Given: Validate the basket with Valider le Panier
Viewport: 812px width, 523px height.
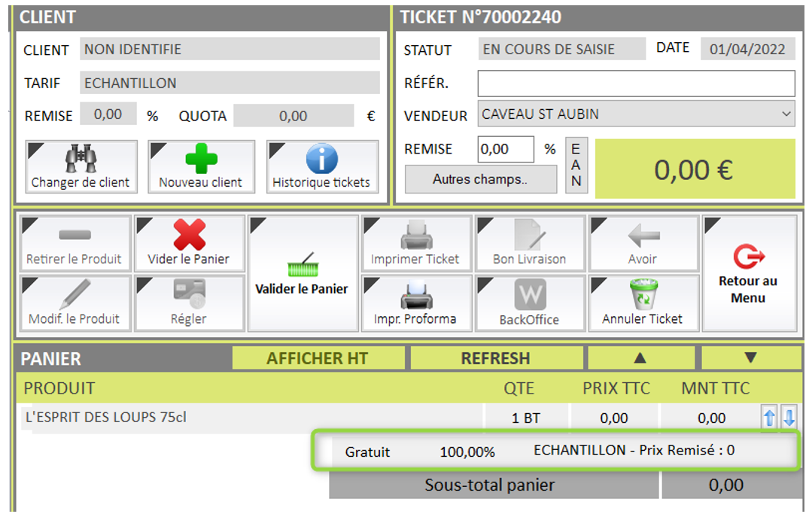Looking at the screenshot, I should [302, 273].
